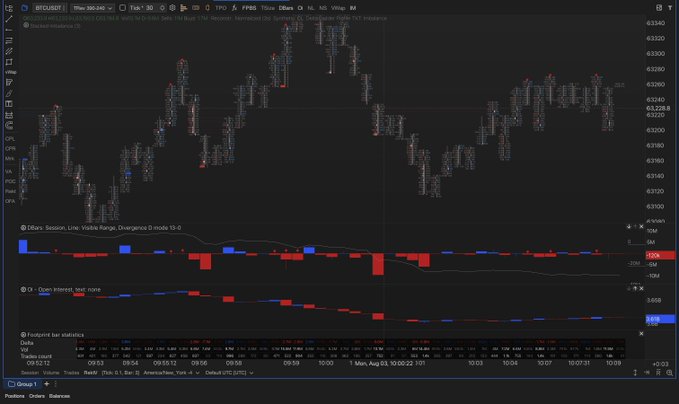Click the T icon at top right
The width and height of the screenshot is (679, 404).
670,8
